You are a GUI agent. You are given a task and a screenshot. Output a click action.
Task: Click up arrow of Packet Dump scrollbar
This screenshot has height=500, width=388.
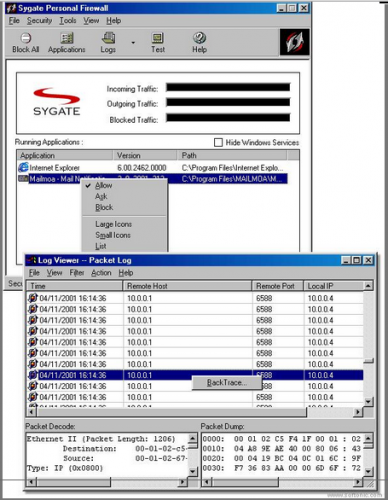click(368, 438)
